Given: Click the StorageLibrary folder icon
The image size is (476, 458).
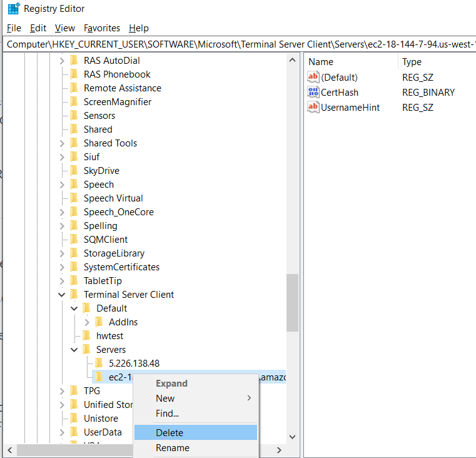Looking at the screenshot, I should (x=74, y=253).
